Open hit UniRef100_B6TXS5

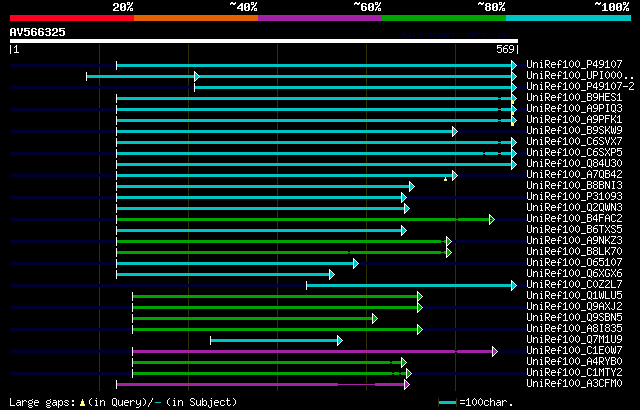[x=574, y=230]
